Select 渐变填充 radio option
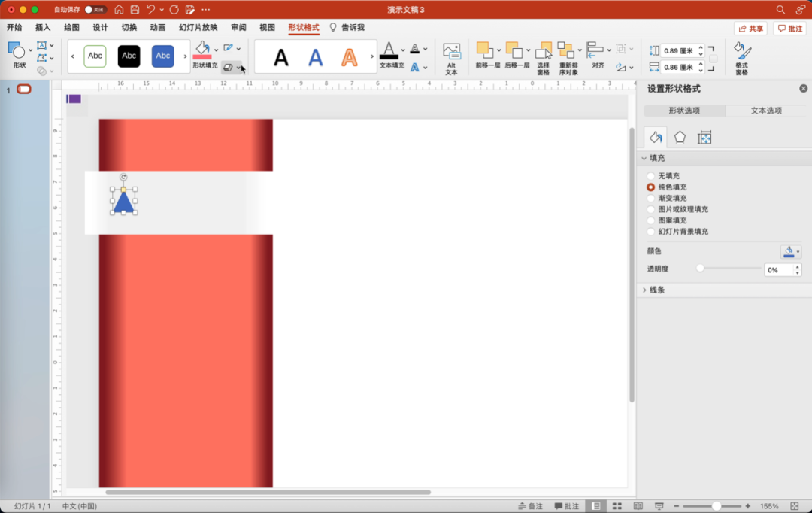This screenshot has height=513, width=812. tap(651, 199)
